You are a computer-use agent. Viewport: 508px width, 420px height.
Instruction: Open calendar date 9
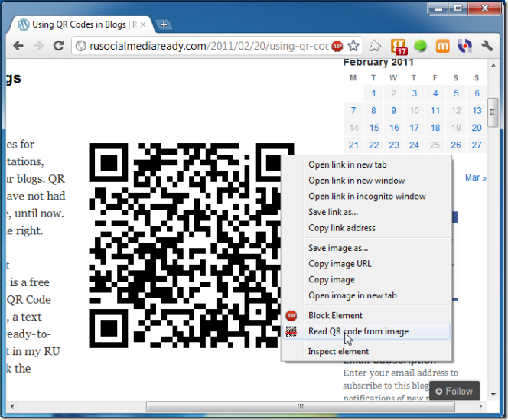tap(394, 110)
